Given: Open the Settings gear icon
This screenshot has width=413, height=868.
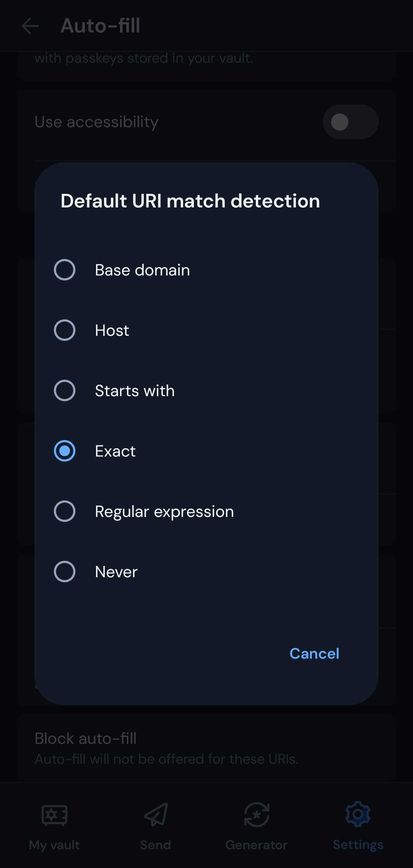Looking at the screenshot, I should pos(358,815).
